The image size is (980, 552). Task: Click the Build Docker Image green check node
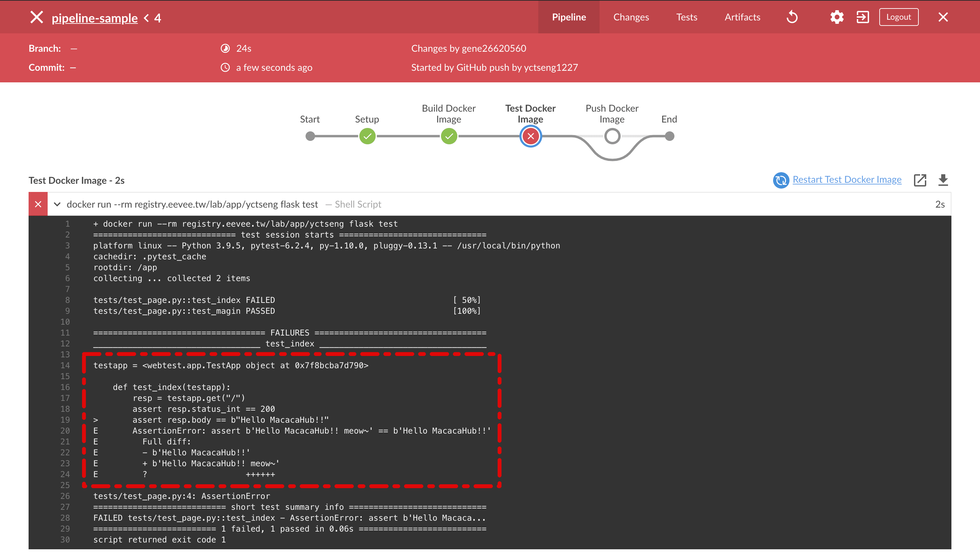(449, 136)
